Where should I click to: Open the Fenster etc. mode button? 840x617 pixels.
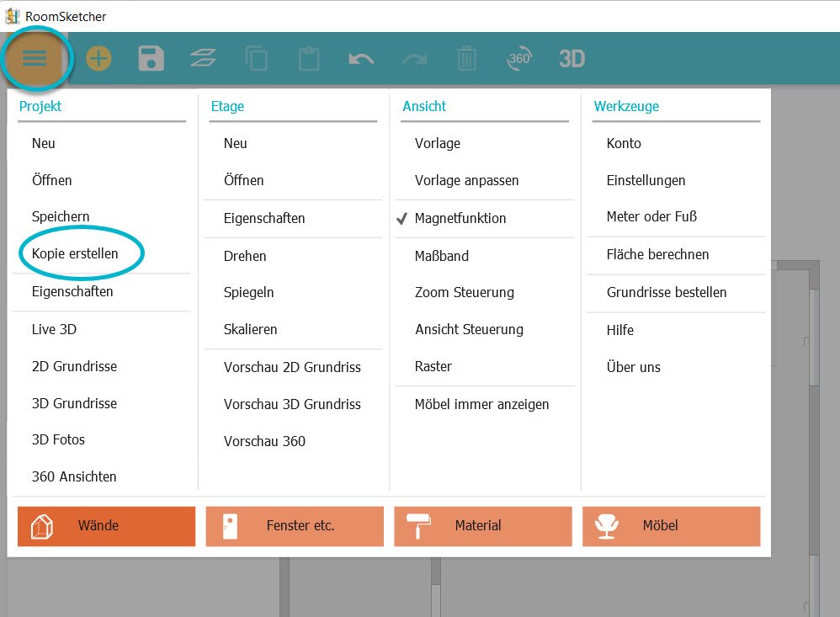[295, 526]
